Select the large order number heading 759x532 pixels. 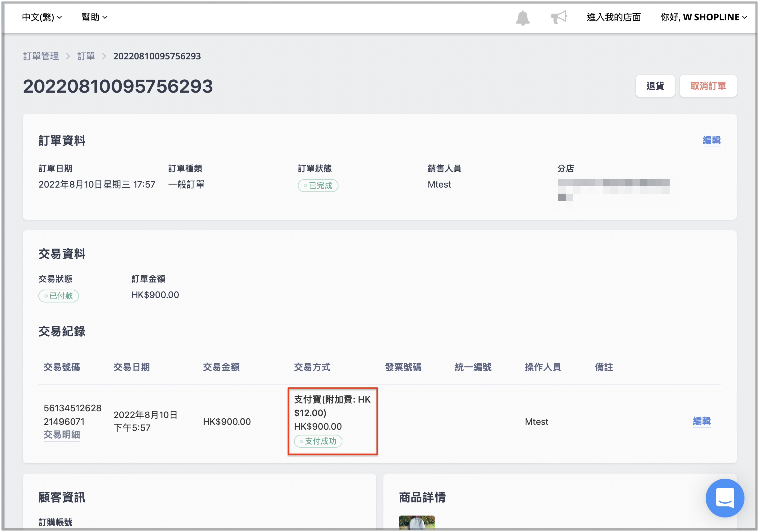point(118,86)
